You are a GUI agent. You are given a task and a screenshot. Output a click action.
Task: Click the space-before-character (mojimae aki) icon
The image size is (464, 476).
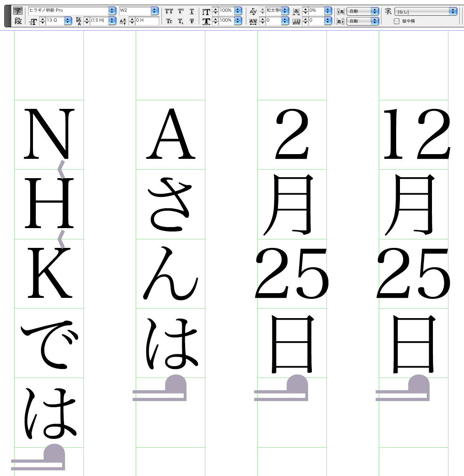pos(341,11)
